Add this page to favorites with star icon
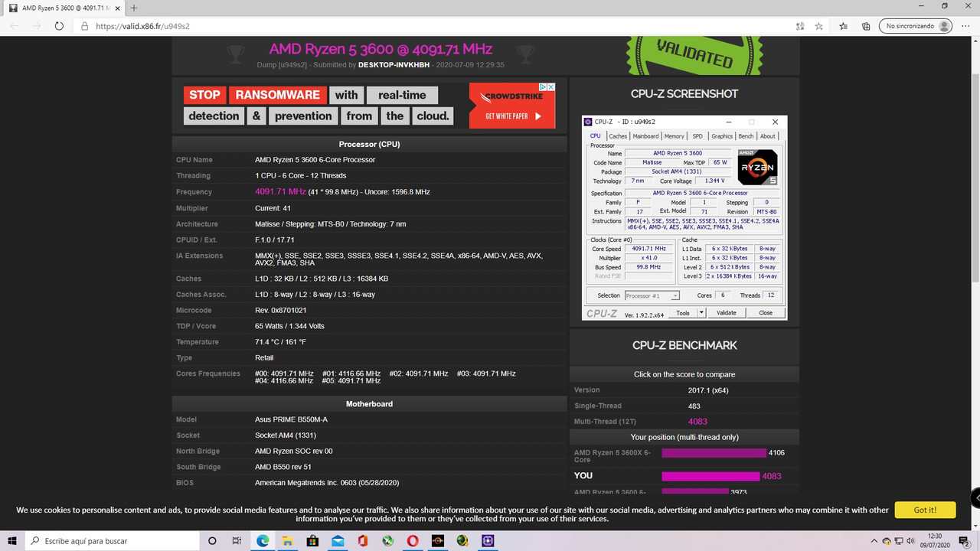The image size is (980, 551). pyautogui.click(x=818, y=26)
